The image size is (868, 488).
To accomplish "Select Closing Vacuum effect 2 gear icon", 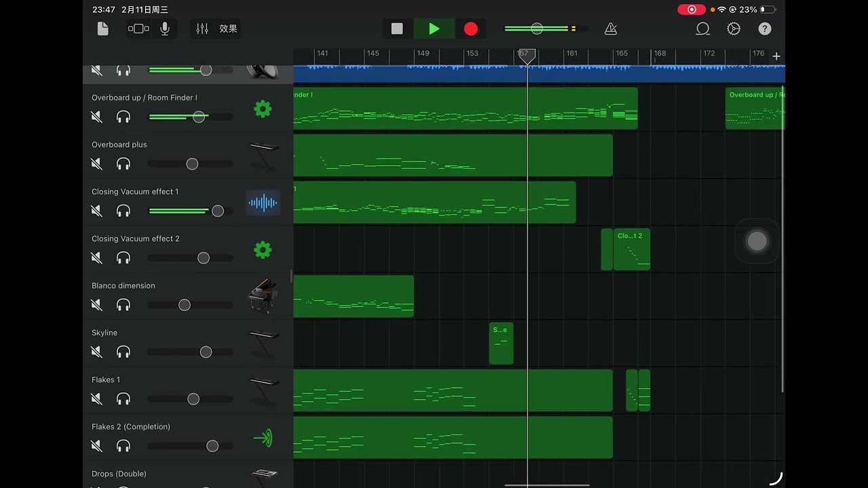I will (262, 250).
